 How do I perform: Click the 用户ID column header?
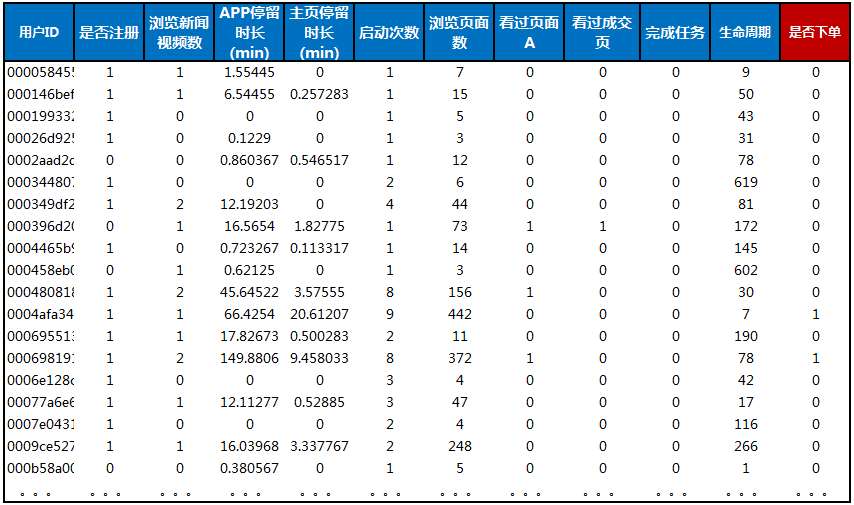tap(39, 32)
